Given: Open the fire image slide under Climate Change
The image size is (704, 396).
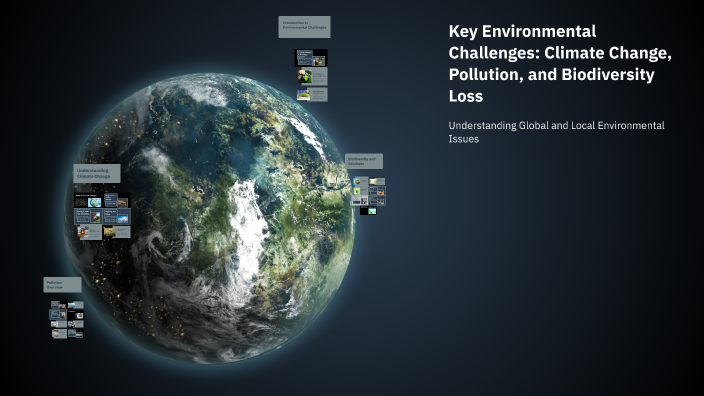Looking at the screenshot, I should pos(90,232).
